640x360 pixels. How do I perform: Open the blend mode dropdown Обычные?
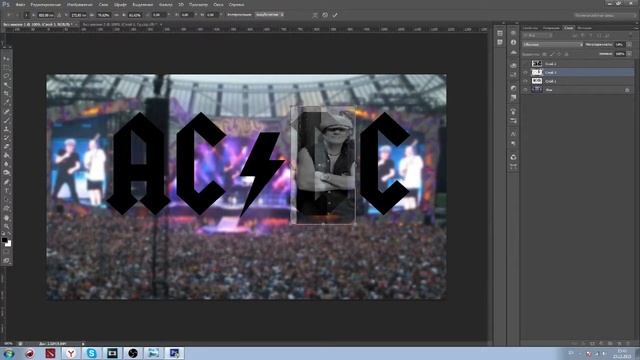coord(553,44)
